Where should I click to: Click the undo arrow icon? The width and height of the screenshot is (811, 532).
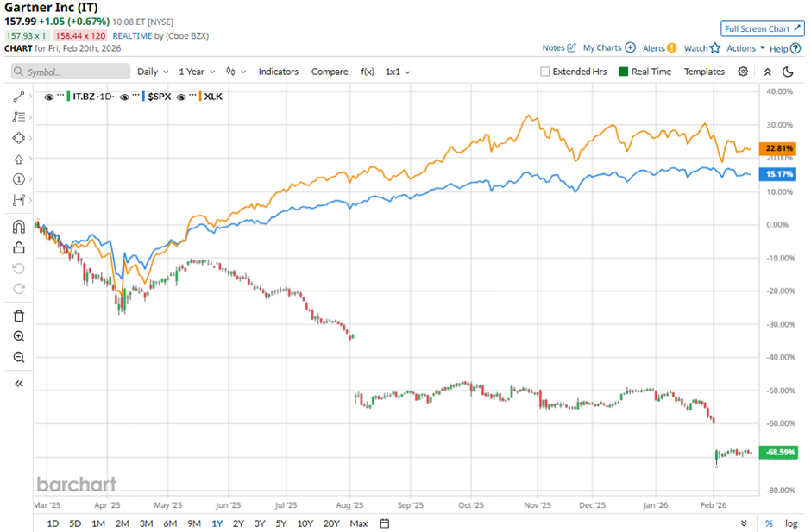(x=19, y=268)
